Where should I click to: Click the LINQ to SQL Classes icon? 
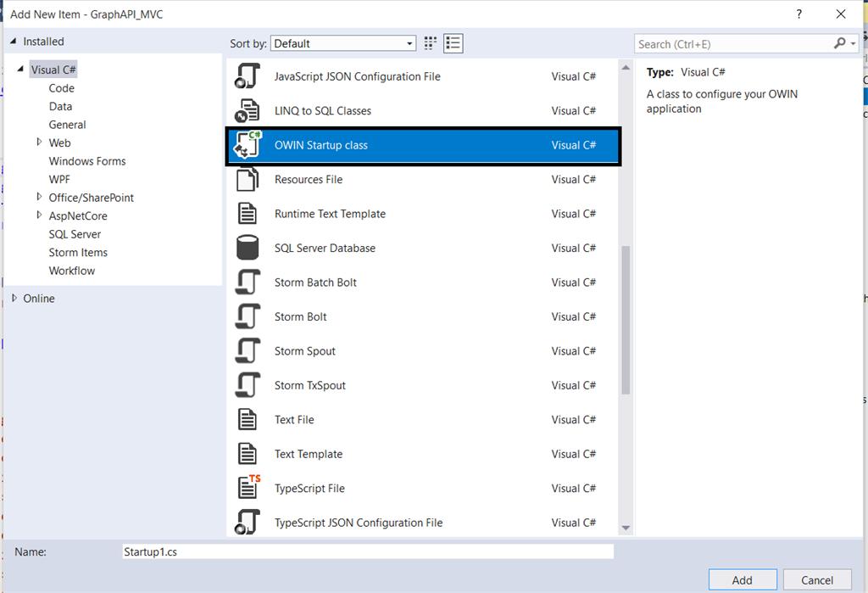[248, 110]
